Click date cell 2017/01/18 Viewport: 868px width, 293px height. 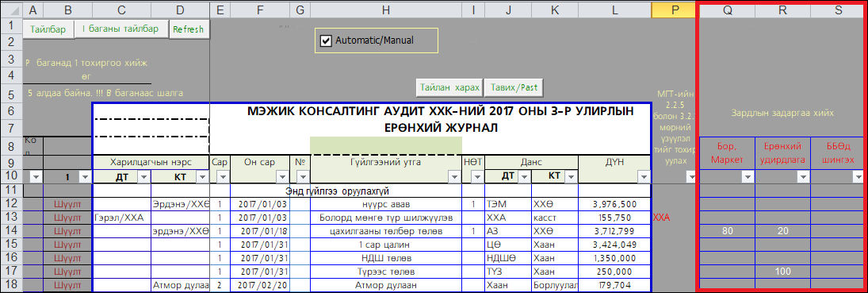click(x=260, y=231)
